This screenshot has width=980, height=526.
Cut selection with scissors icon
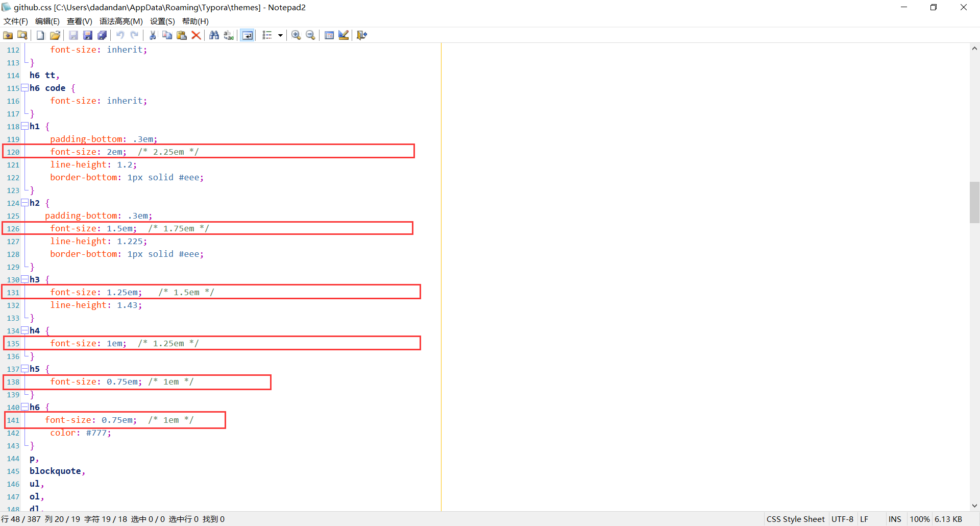(x=153, y=35)
